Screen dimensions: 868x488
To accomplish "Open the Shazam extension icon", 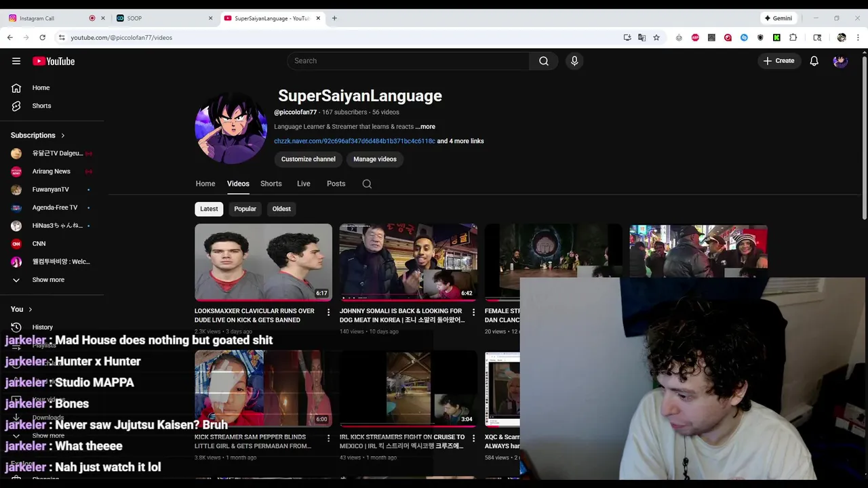I will pyautogui.click(x=744, y=37).
